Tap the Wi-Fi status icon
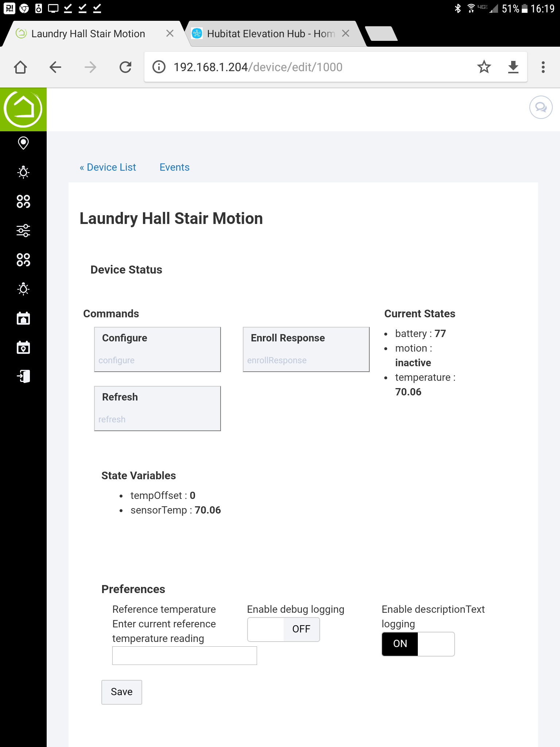This screenshot has height=747, width=560. tap(471, 8)
